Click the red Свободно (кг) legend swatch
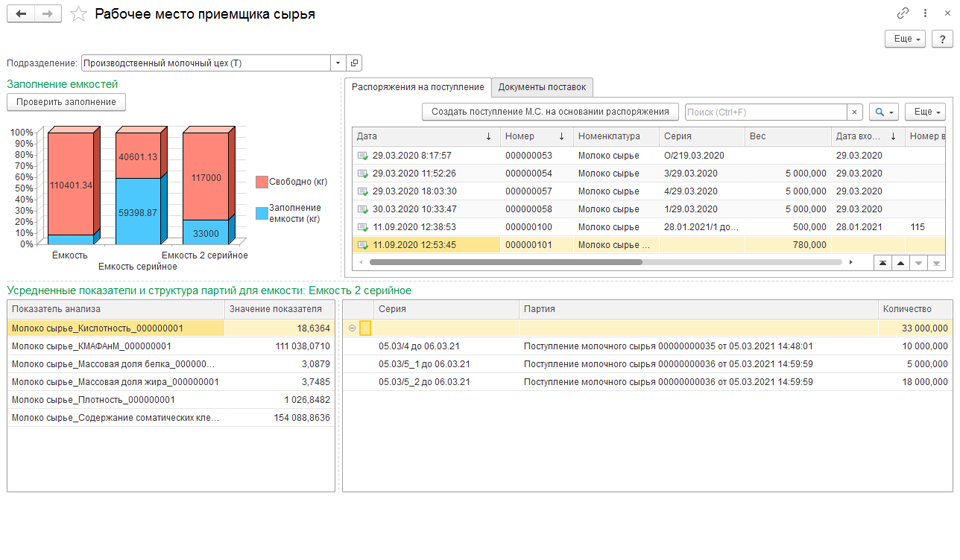 click(x=261, y=182)
